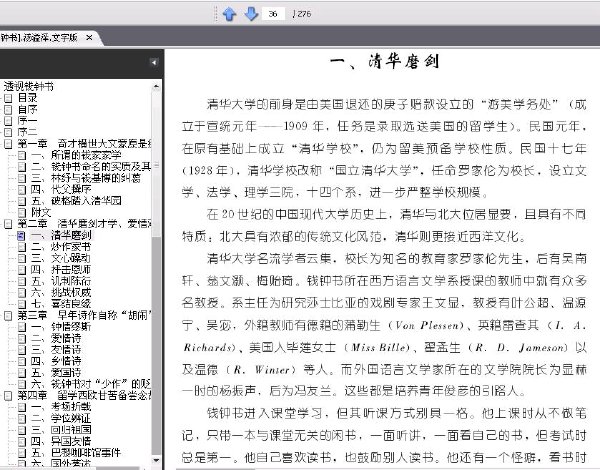Open bookmark 四、抨击恩师

tap(61, 270)
